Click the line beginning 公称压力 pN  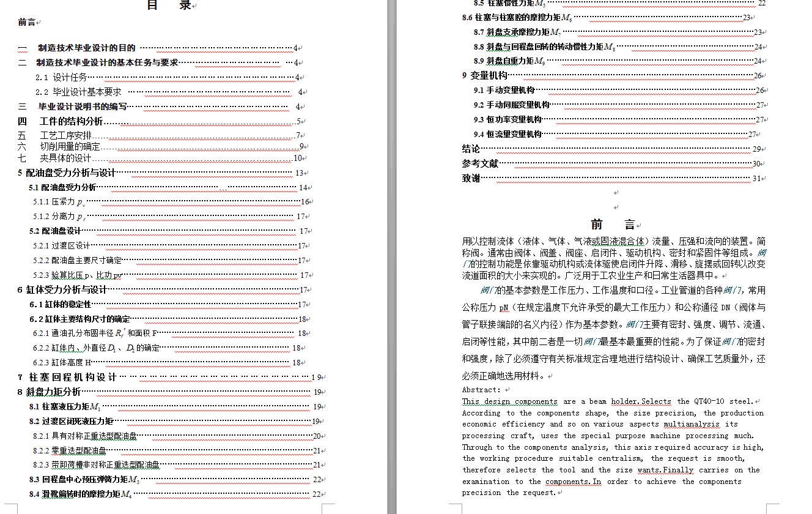pos(614,307)
